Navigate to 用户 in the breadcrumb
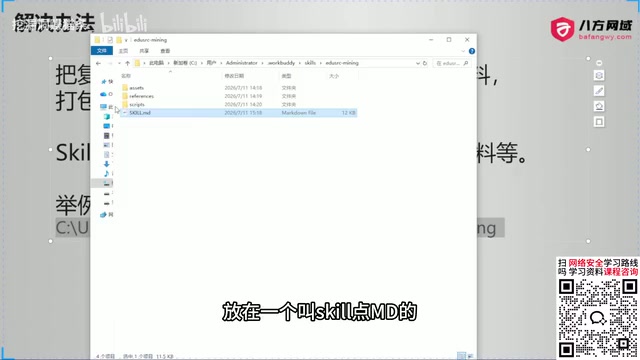The image size is (640, 360). tap(211, 63)
